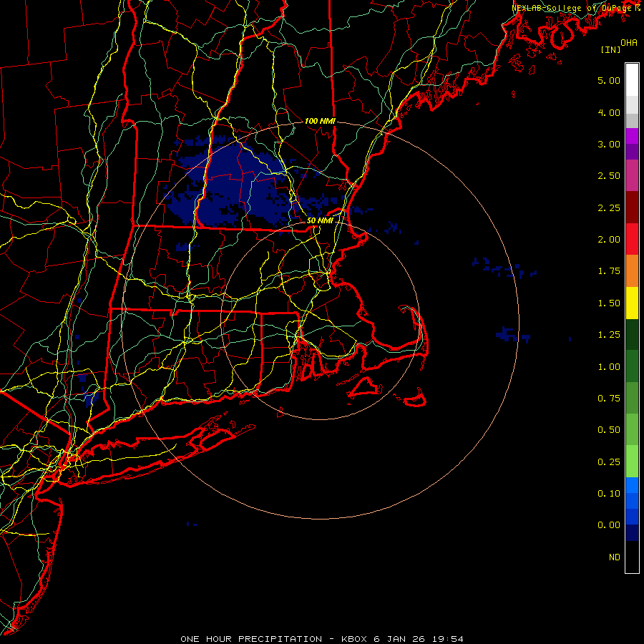644x644 pixels.
Task: Click the 1.75 legend value
Action: pos(609,271)
